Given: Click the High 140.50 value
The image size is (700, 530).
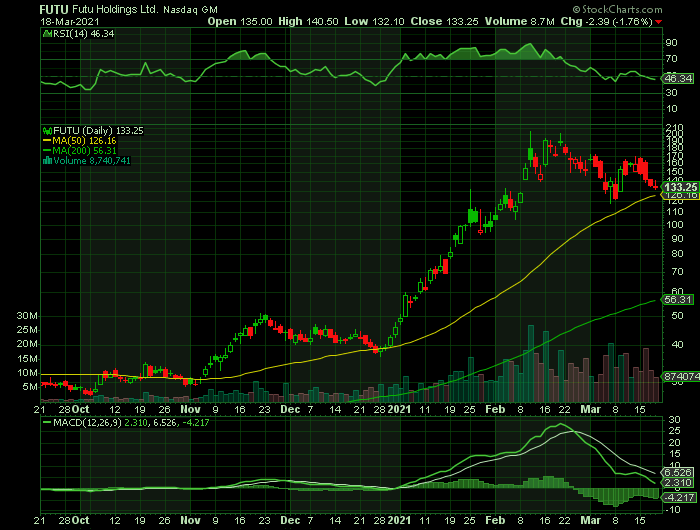Looking at the screenshot, I should tap(308, 21).
